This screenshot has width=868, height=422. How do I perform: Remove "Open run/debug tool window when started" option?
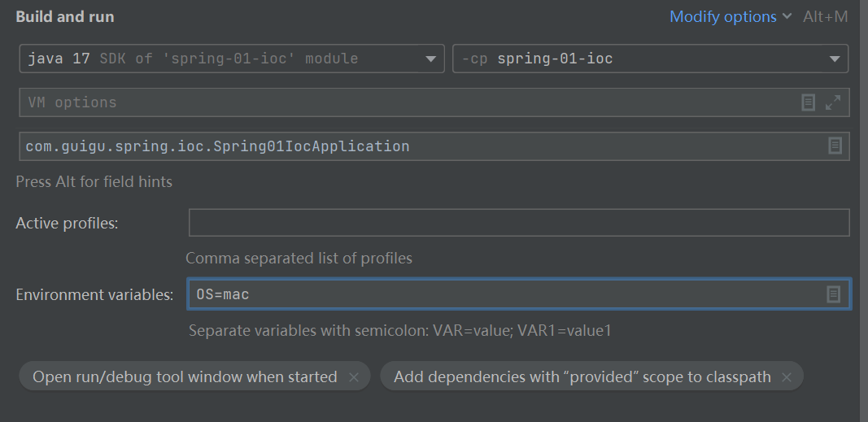(x=354, y=377)
